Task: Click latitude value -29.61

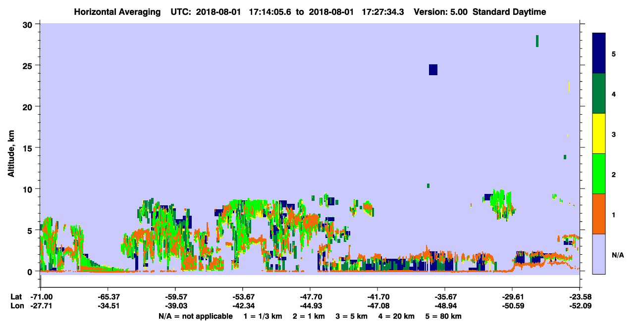Action: tap(512, 297)
